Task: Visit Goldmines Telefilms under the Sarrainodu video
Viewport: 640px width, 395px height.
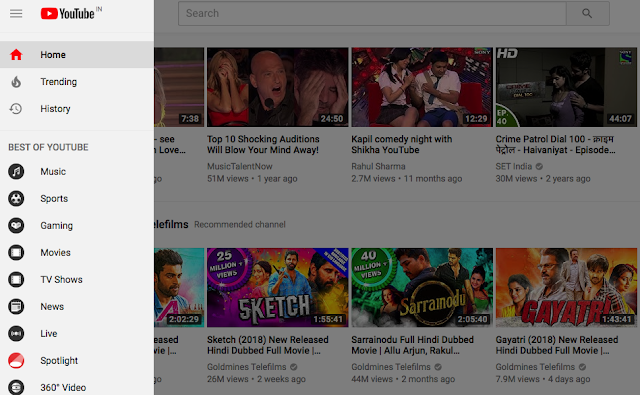Action: pos(391,367)
